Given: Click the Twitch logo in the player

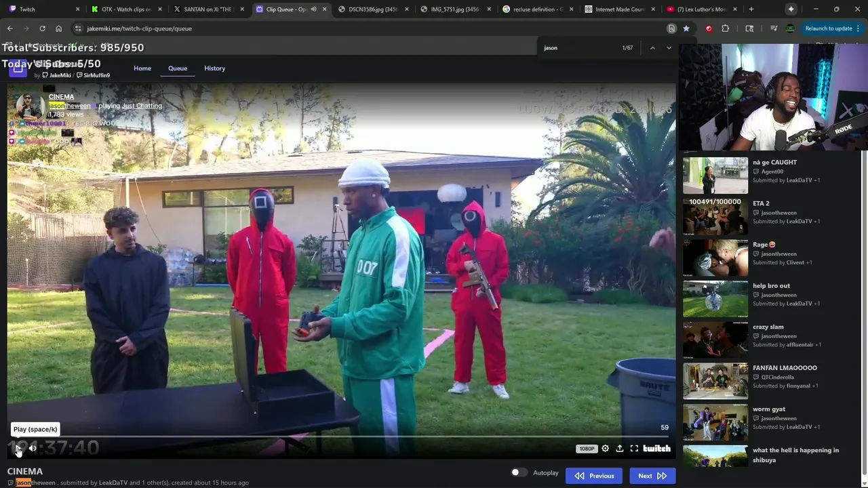Looking at the screenshot, I should (x=656, y=448).
